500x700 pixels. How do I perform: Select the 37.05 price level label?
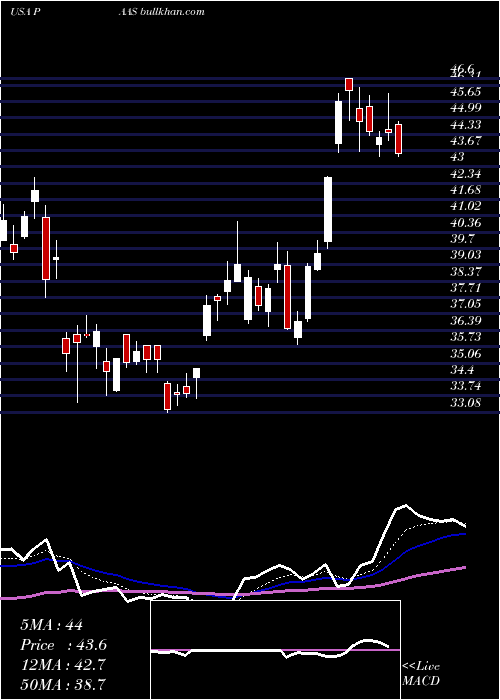click(466, 304)
